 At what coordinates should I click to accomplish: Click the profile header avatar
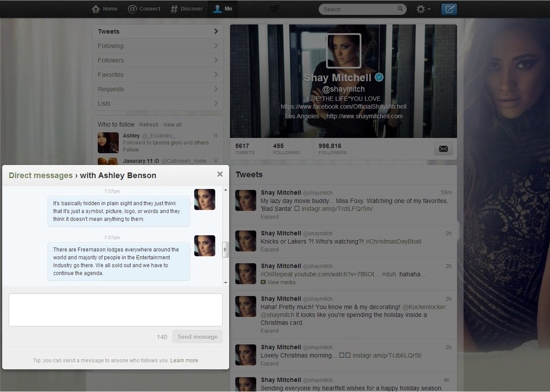pyautogui.click(x=343, y=50)
